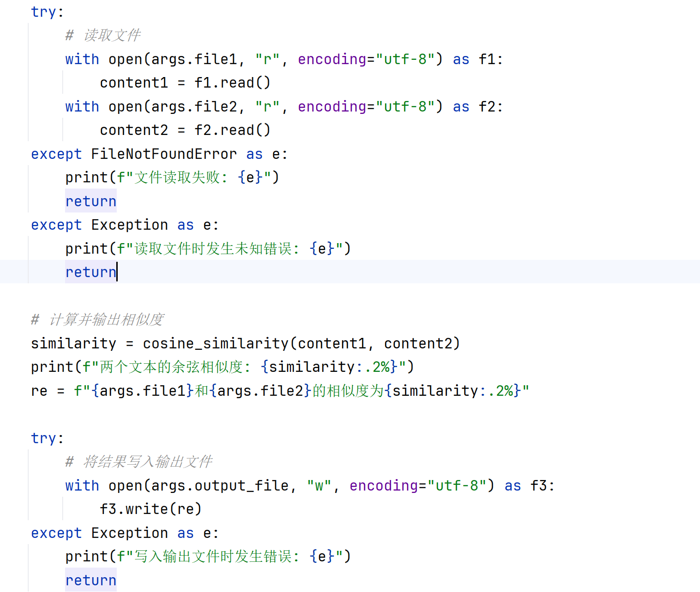Click 'args.output_file' in the open call
This screenshot has height=592, width=700.
click(x=220, y=486)
